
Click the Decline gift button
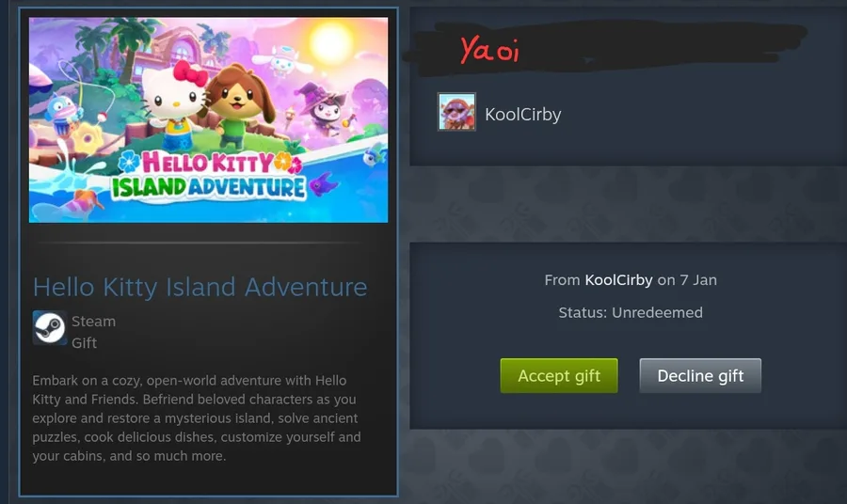point(700,375)
